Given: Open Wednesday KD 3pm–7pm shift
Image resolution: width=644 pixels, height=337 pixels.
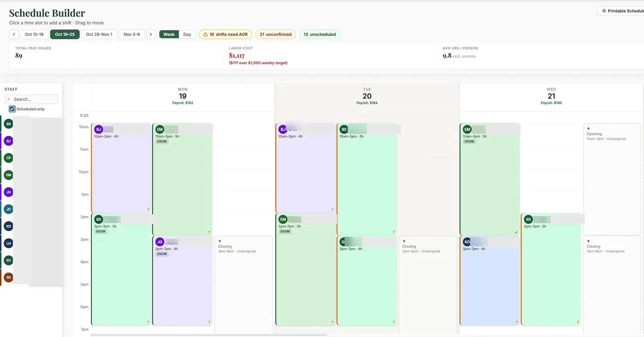Looking at the screenshot, I should 490,281.
